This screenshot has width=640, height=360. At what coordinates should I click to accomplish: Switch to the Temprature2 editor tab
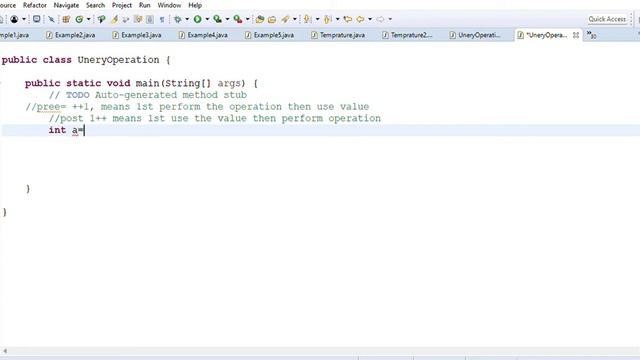pos(407,35)
